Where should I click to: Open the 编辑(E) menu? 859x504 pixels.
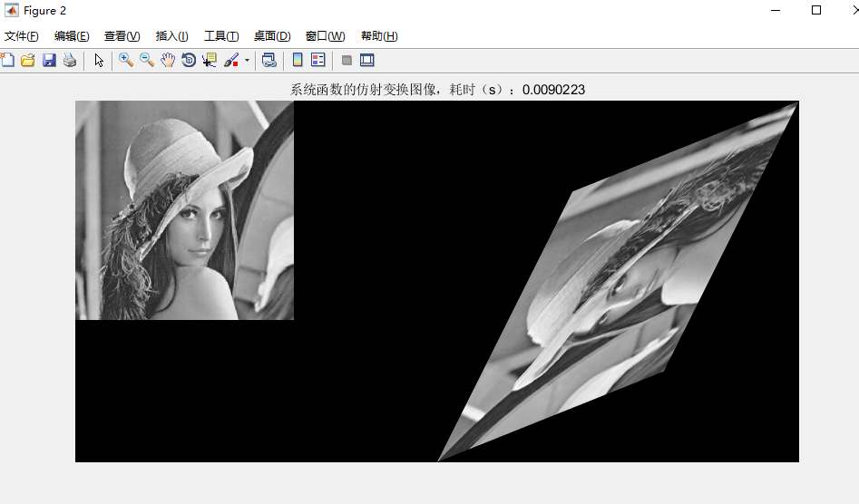point(72,36)
